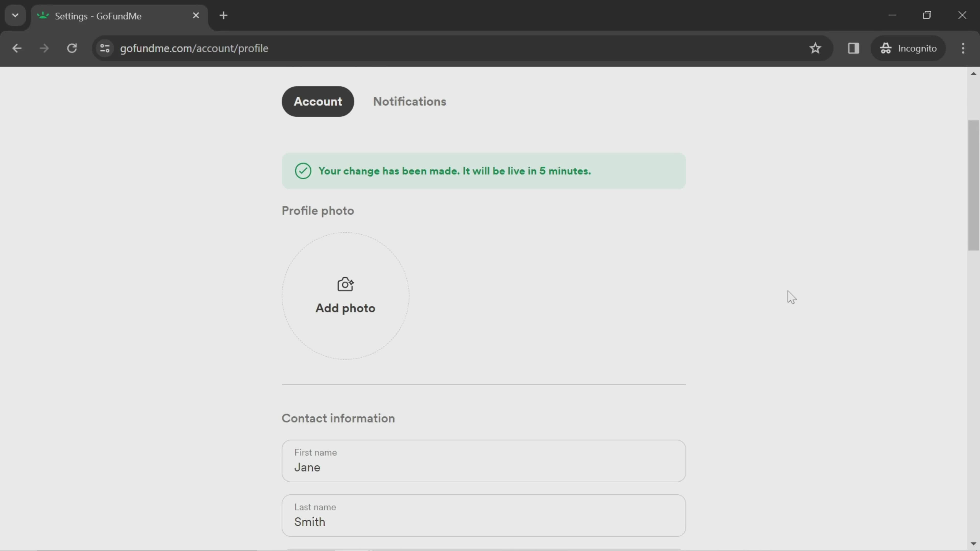Switch to Notifications tab
This screenshot has width=980, height=551.
(409, 101)
